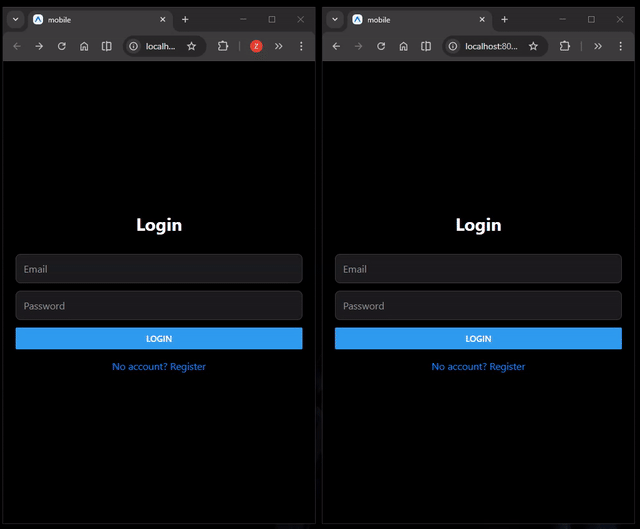Bookmark this page in left window

point(191,46)
